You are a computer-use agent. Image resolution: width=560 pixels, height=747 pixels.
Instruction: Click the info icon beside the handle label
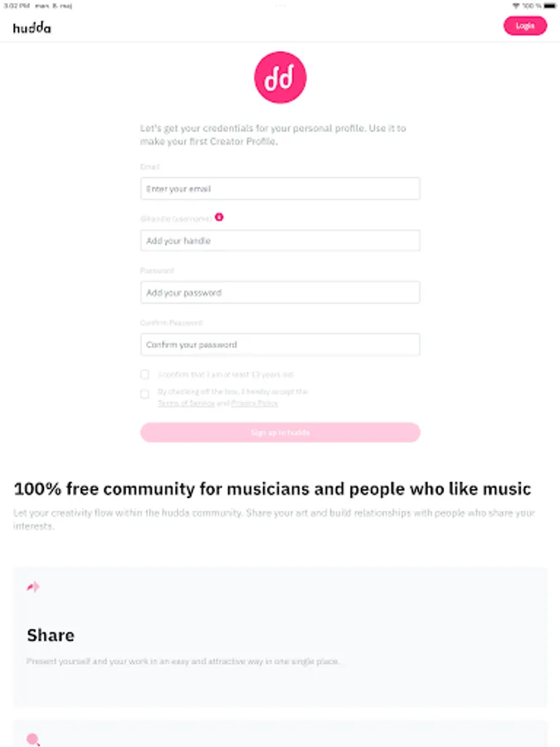click(x=219, y=217)
